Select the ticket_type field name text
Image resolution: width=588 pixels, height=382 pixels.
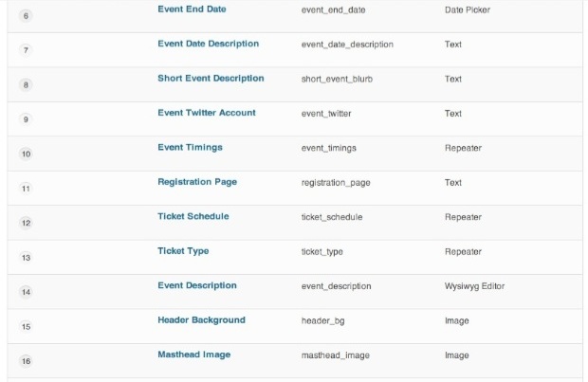[322, 252]
